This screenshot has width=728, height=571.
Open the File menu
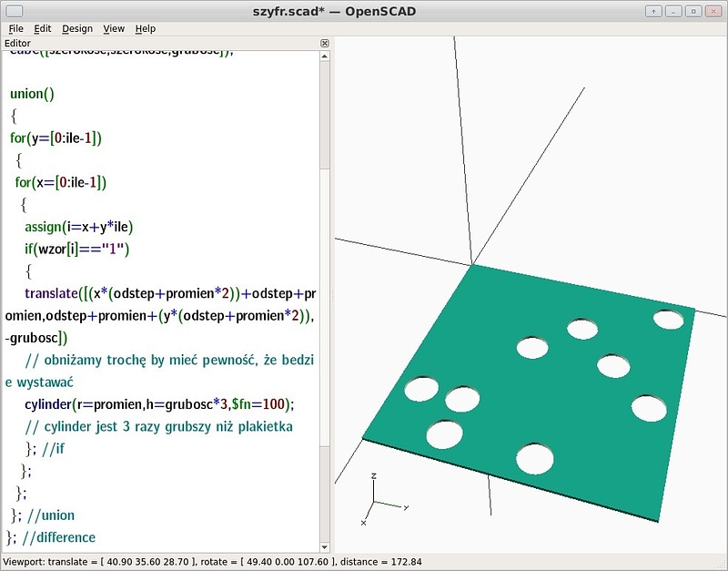pos(15,29)
